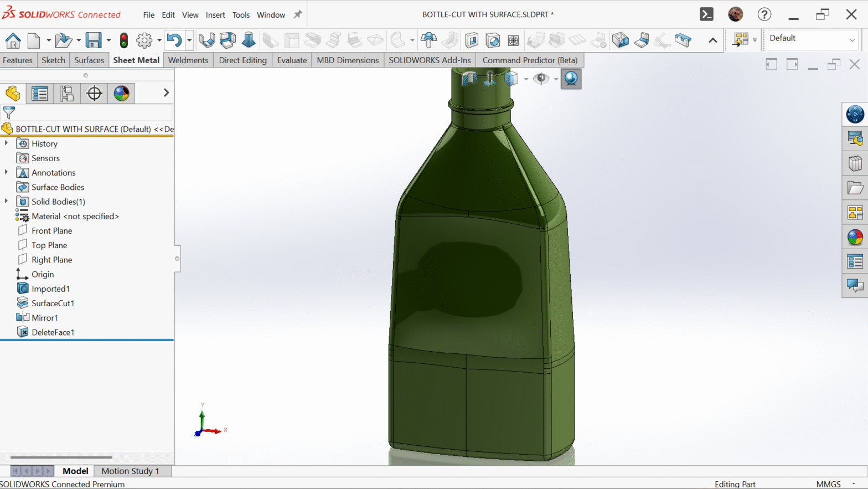Viewport: 868px width, 489px height.
Task: Open Appearances in the task pane
Action: pyautogui.click(x=855, y=237)
